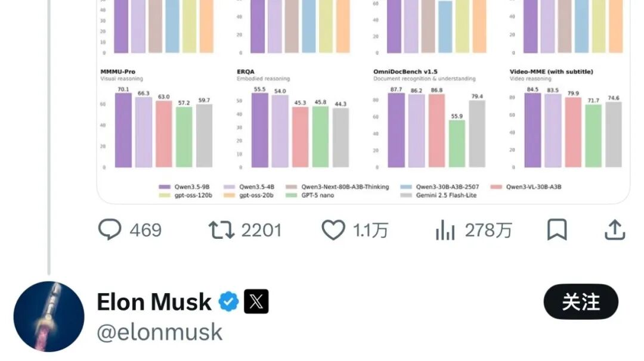Repost the tweet using the retweet icon
The height and width of the screenshot is (361, 644).
pos(221,230)
